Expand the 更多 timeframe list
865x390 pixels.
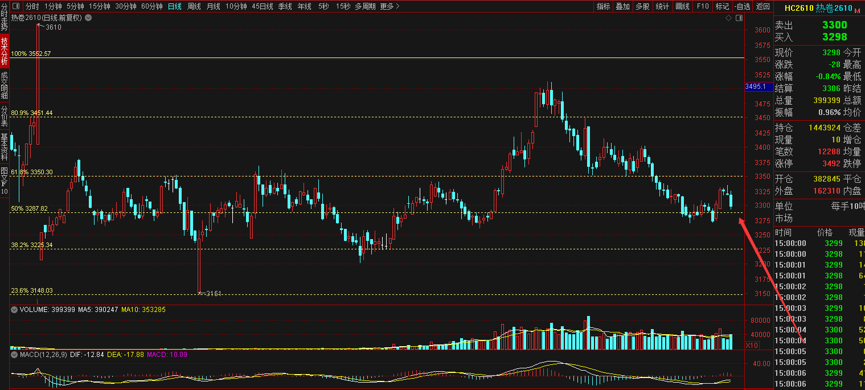click(x=389, y=7)
